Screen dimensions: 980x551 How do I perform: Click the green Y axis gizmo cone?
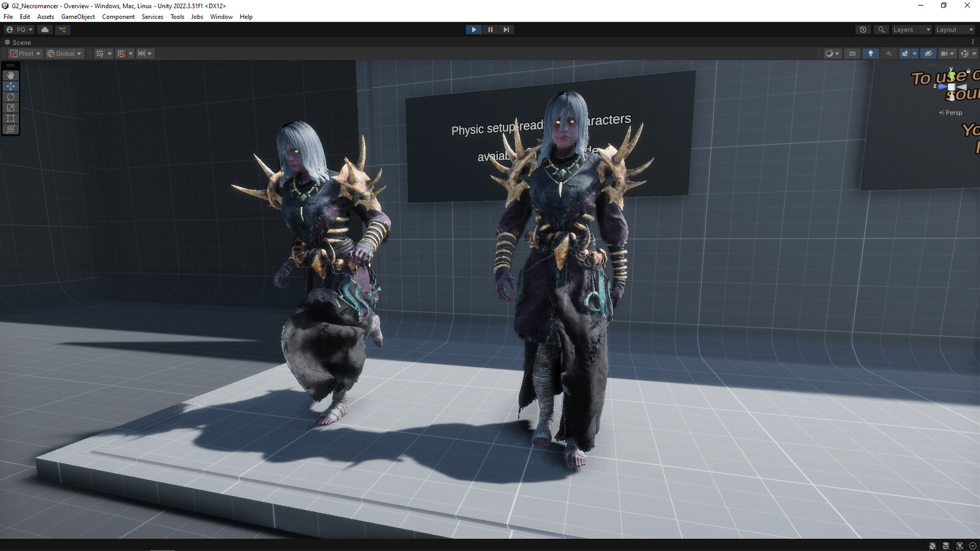(952, 76)
